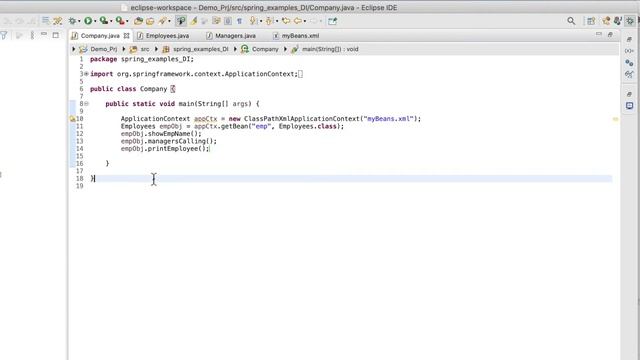Click the filter funnel icon in left panel

[x=4, y=36]
